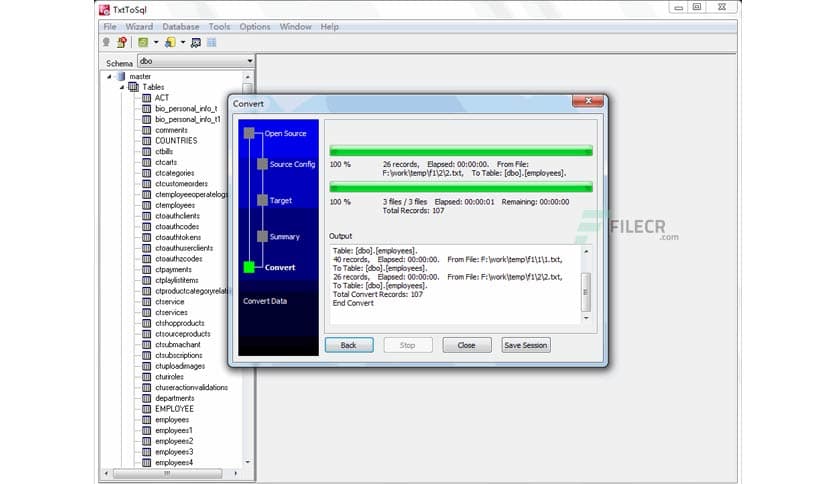Open the Options menu

(255, 27)
